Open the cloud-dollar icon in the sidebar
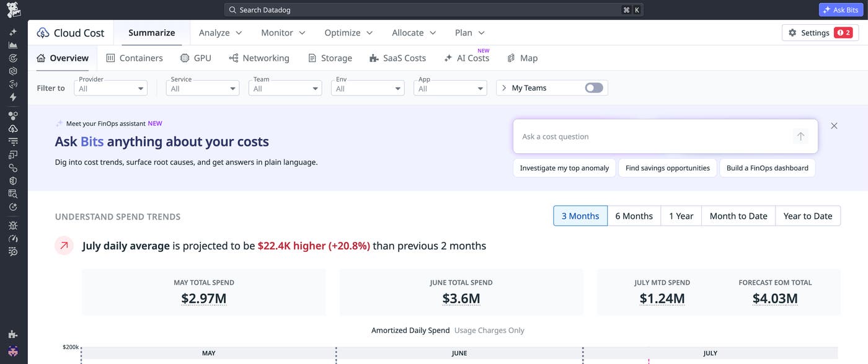The image size is (868, 364). (x=13, y=128)
